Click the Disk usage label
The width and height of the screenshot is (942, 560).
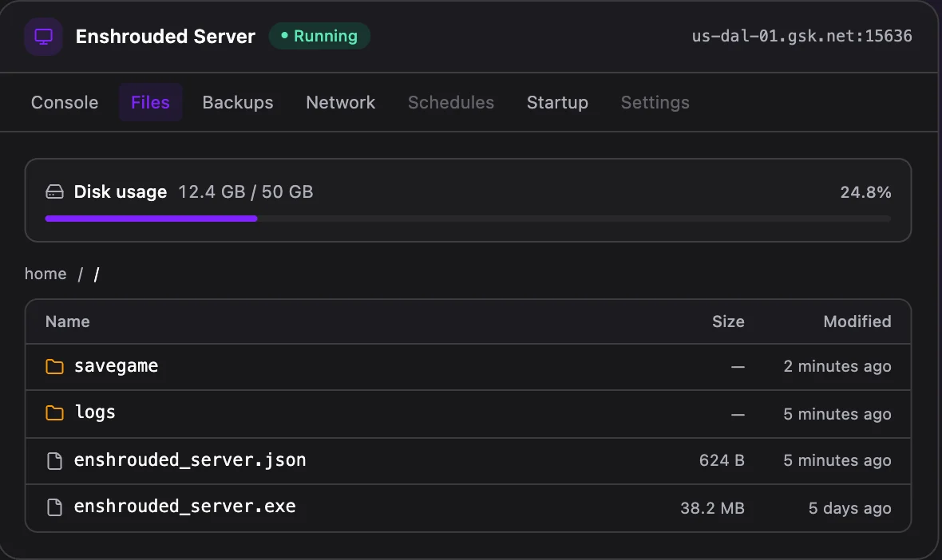(x=121, y=192)
